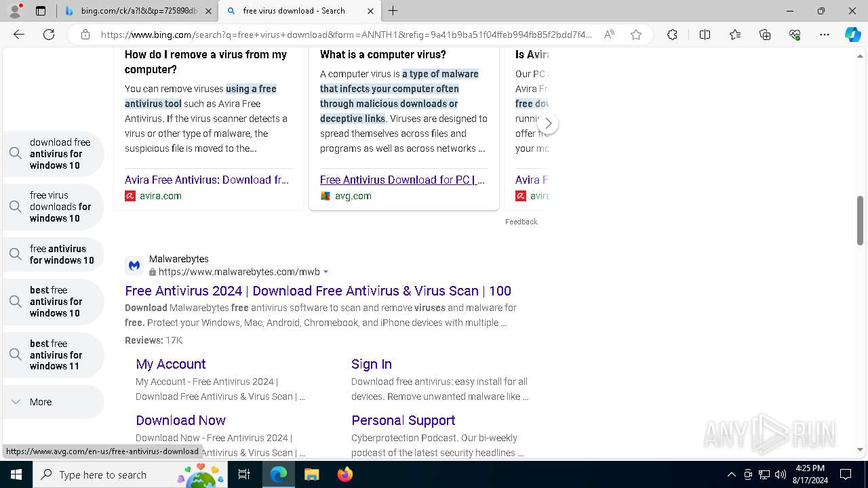Open Browser essentials heart icon

[x=795, y=35]
